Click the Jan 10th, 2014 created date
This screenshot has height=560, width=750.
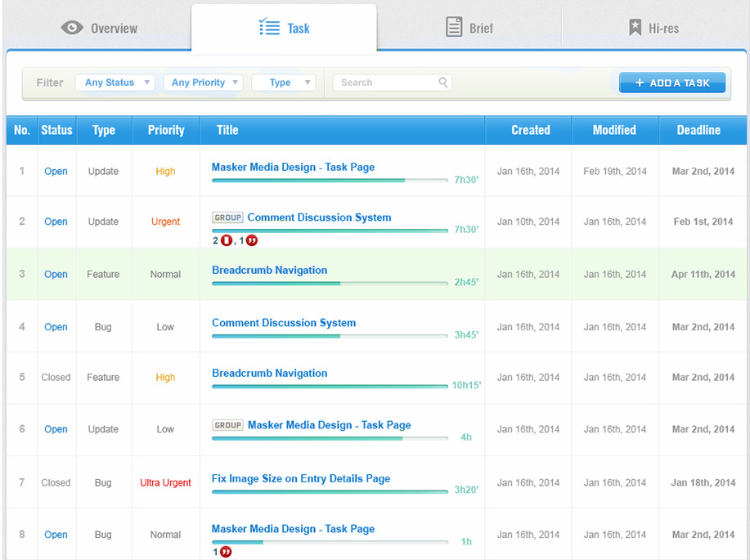[x=528, y=222]
